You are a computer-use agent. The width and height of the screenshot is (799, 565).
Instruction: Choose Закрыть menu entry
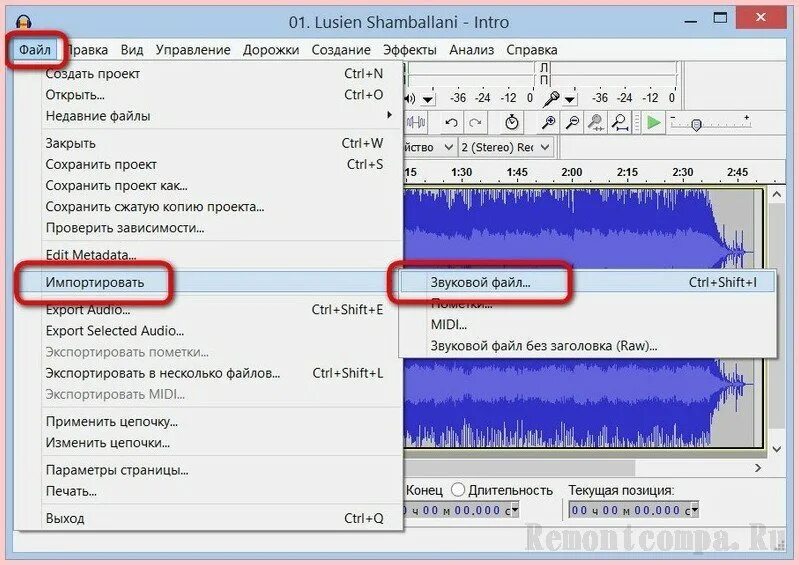pyautogui.click(x=209, y=143)
